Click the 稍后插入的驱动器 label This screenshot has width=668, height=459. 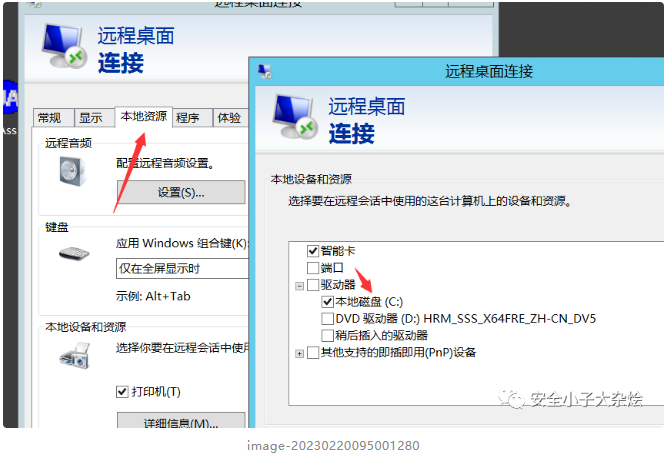(x=381, y=335)
